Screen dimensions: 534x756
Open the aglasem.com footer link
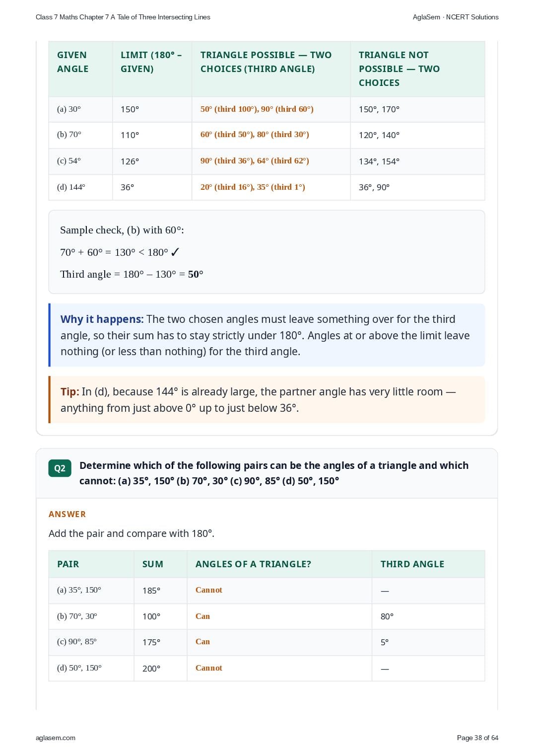pyautogui.click(x=56, y=738)
